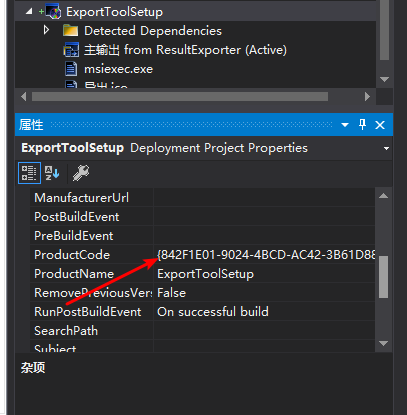Click the solution tree horizontal scrollbar right arrow

[x=367, y=97]
